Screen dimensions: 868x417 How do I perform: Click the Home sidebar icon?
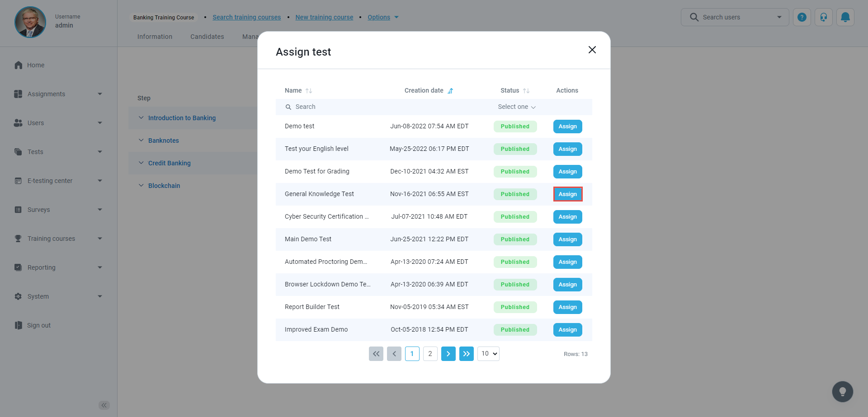[18, 65]
